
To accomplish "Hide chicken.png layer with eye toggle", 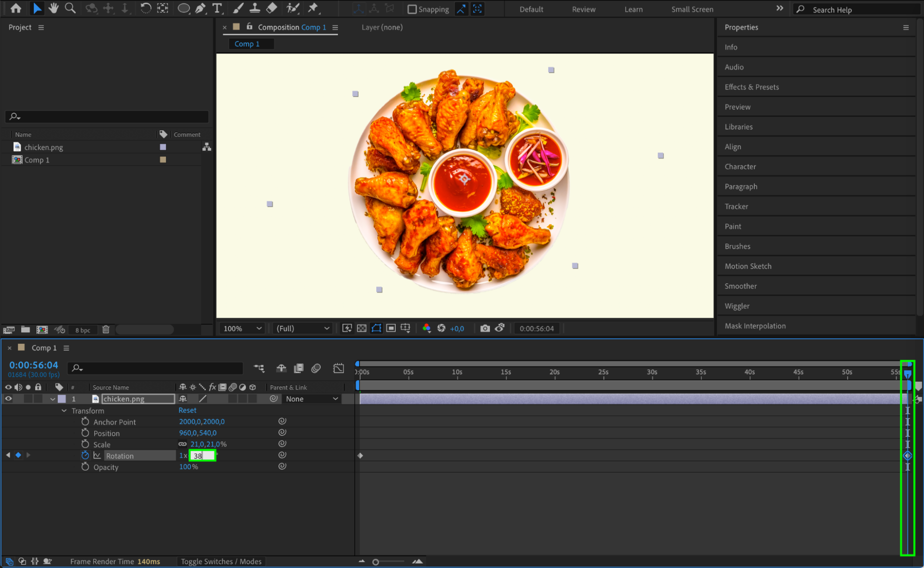I will pos(8,398).
